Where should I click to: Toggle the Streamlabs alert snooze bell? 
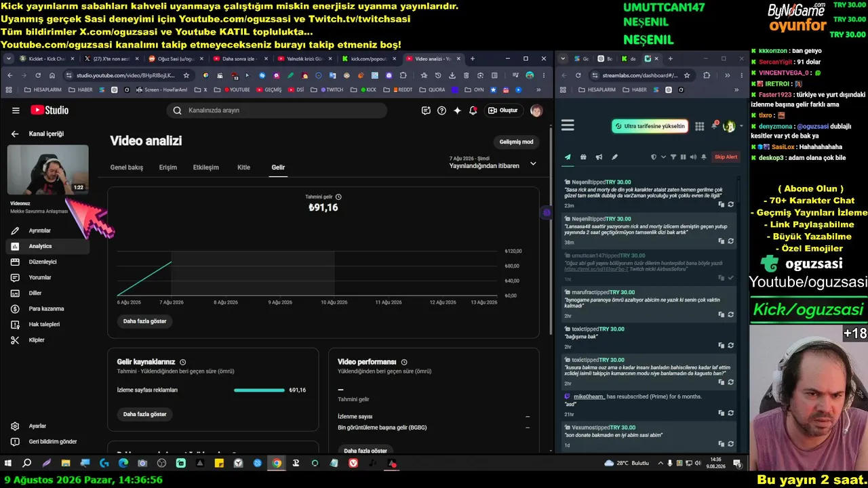(704, 157)
